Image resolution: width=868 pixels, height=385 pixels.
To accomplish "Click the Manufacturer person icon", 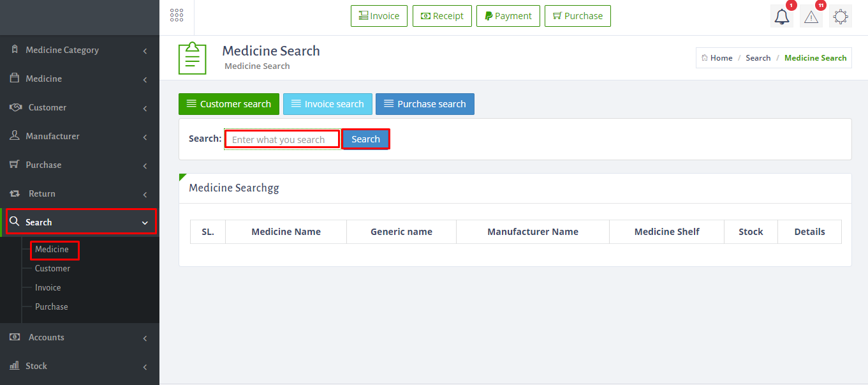I will 15,136.
